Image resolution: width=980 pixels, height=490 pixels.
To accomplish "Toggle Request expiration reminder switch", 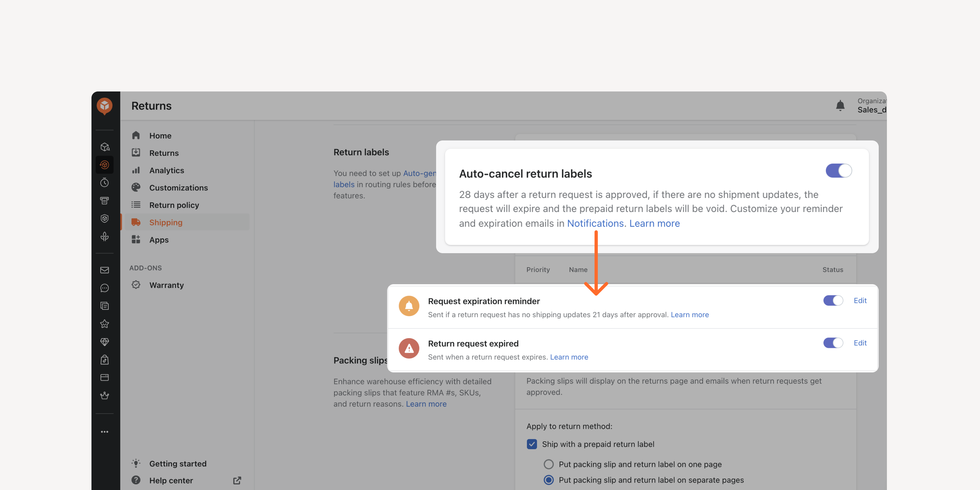I will click(833, 301).
